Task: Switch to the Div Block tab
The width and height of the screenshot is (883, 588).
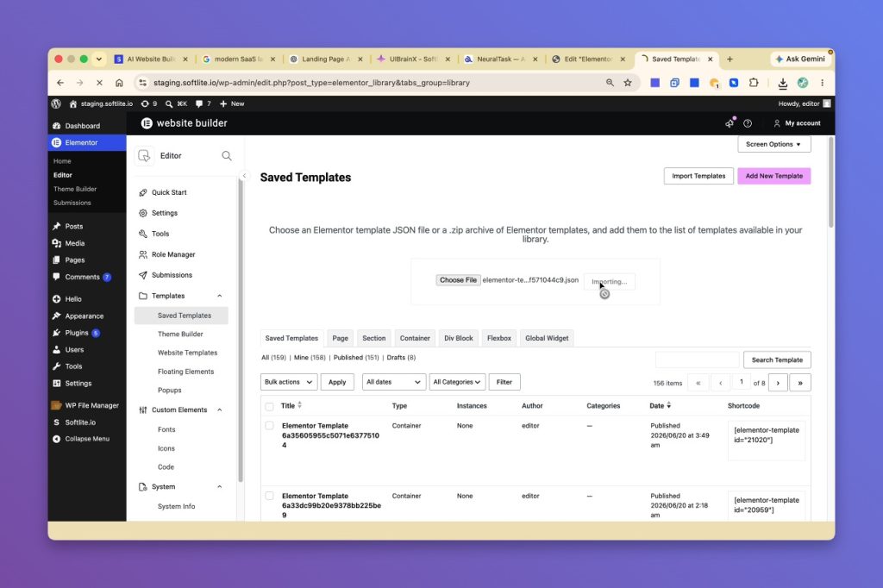Action: 459,339
